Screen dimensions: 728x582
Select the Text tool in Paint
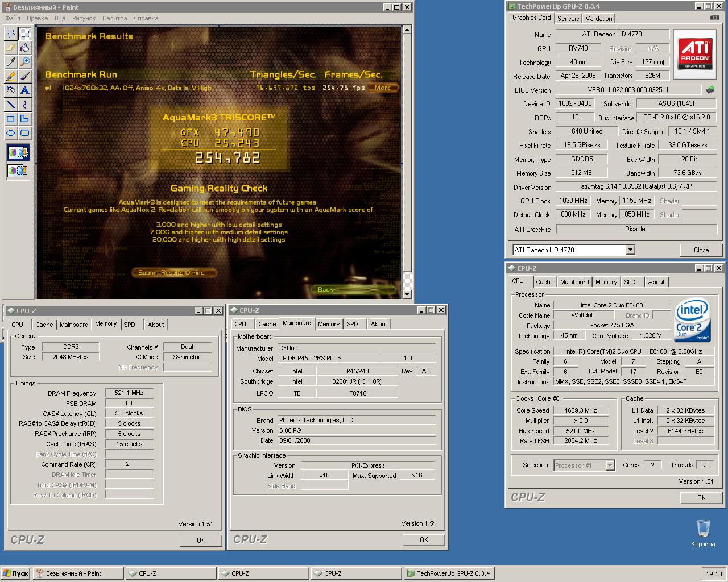click(25, 90)
